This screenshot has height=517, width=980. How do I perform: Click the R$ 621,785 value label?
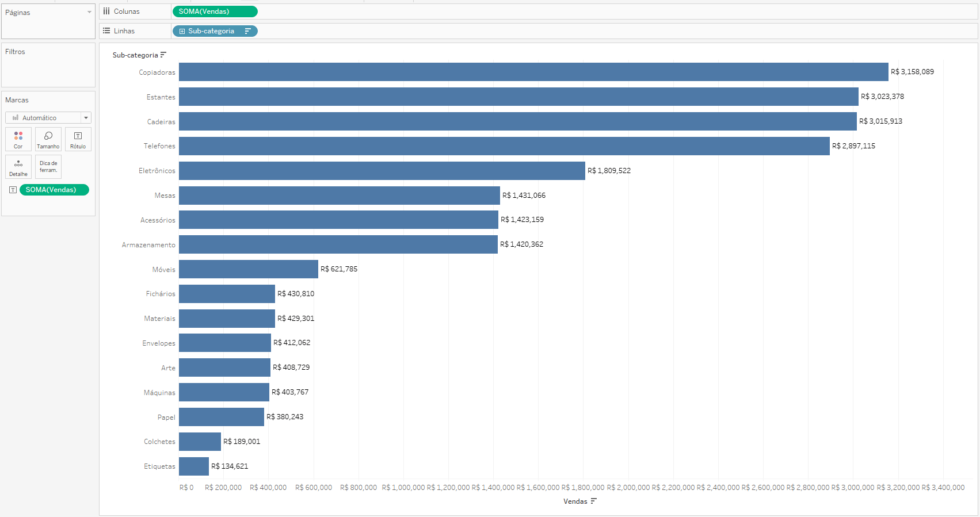(339, 269)
